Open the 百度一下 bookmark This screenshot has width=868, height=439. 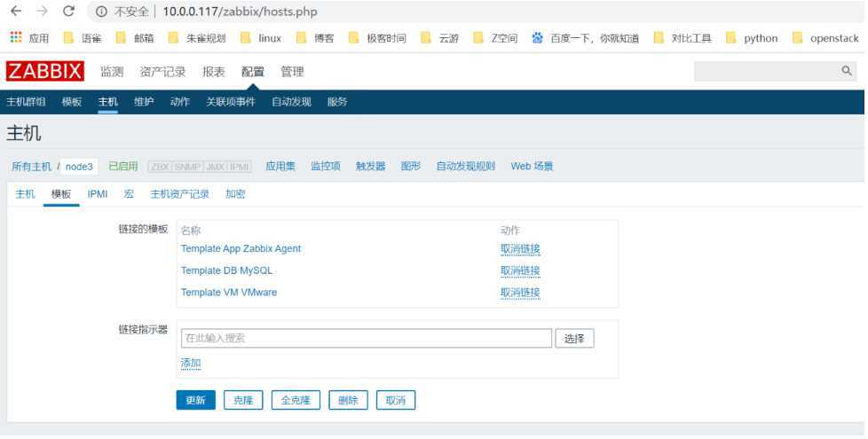pyautogui.click(x=585, y=38)
